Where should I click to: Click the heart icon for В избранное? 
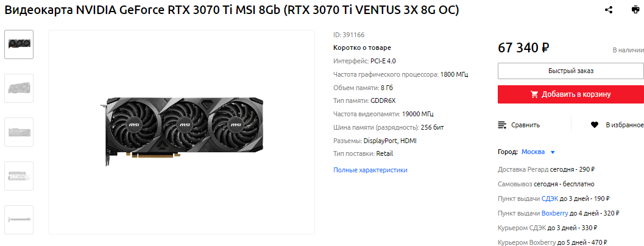(594, 125)
